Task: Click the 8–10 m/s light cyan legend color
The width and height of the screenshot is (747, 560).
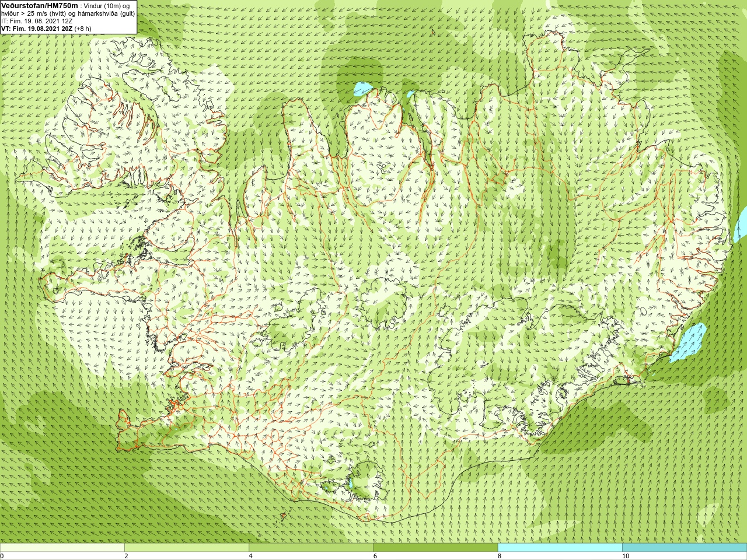Action: (560, 548)
